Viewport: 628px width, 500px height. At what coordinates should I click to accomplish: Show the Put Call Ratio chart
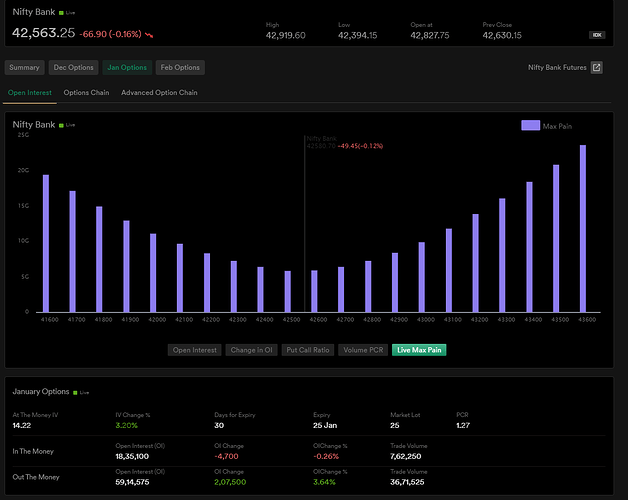click(308, 350)
